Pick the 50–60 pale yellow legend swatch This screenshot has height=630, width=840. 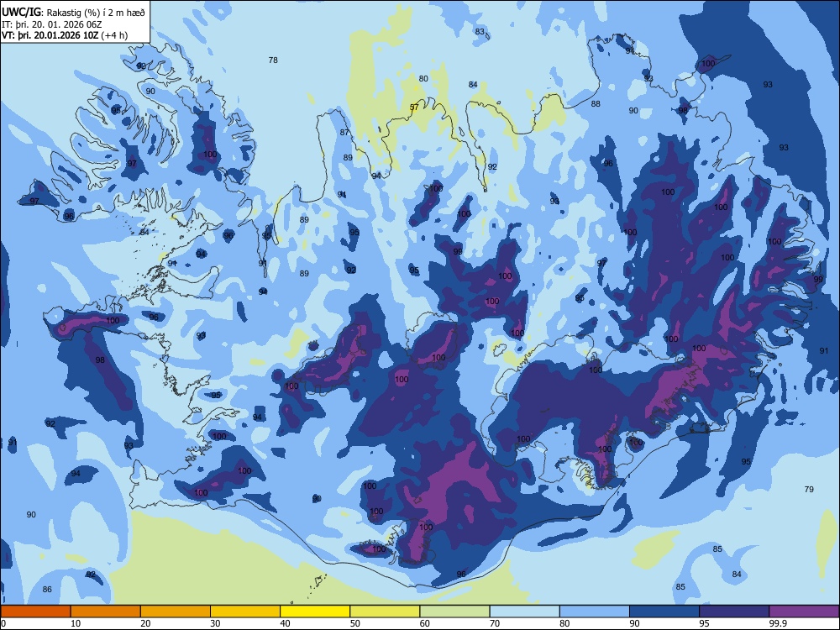385,612
